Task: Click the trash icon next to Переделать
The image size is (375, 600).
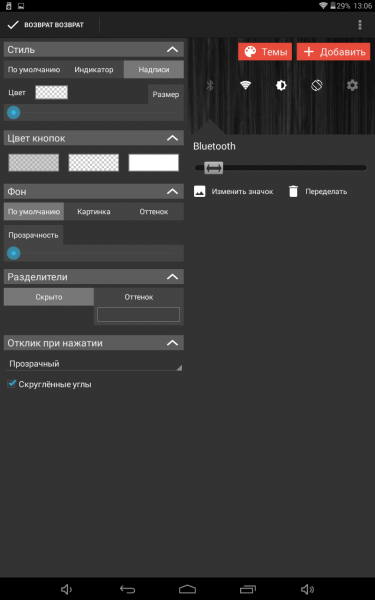Action: point(293,191)
